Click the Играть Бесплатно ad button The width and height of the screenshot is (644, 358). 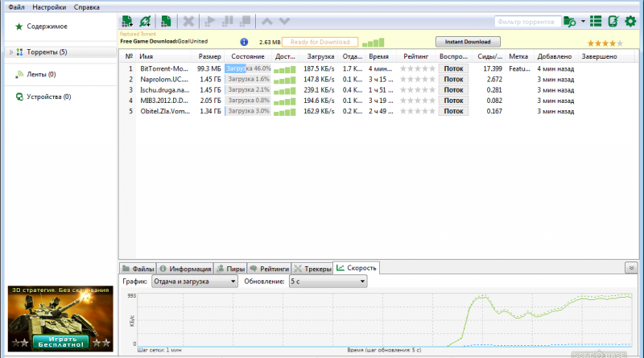61,342
